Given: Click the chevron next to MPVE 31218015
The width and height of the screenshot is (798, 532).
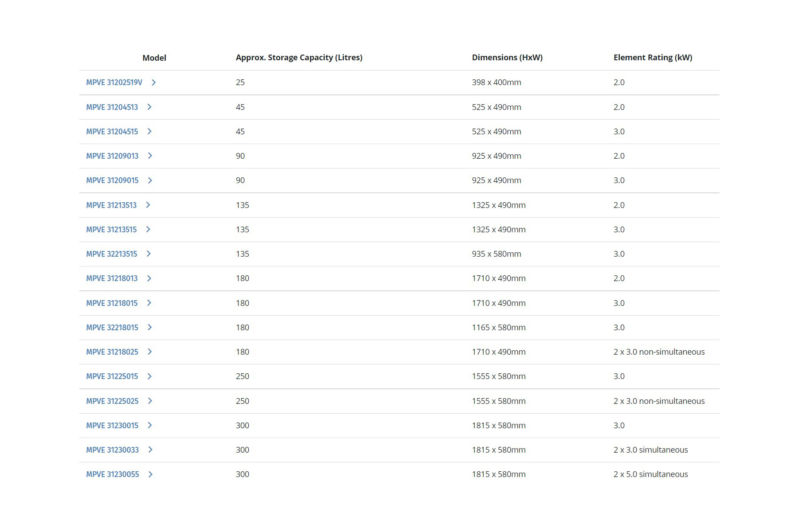Looking at the screenshot, I should pyautogui.click(x=149, y=303).
